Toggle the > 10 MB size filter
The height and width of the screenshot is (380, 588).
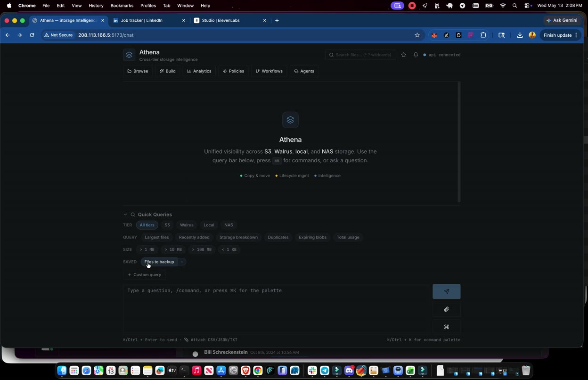coord(173,250)
